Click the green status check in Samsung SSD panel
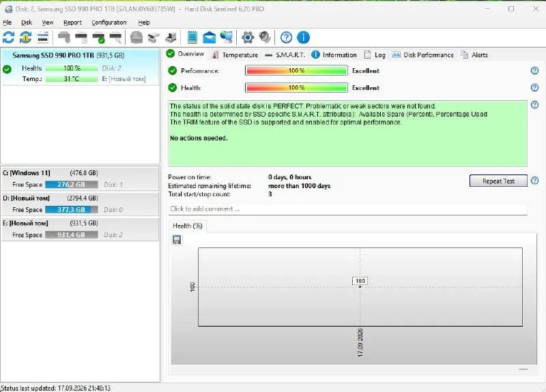The height and width of the screenshot is (392, 546). [7, 70]
